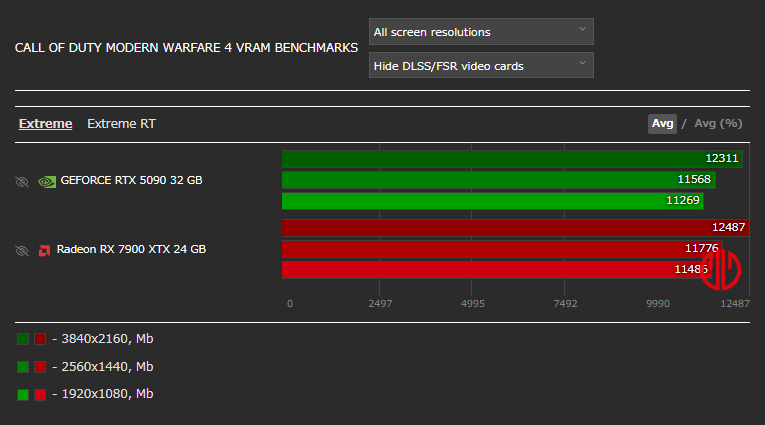Click the Radeon RX 7900 XTX 24 GB label
Viewport: 765px width, 425px height.
[131, 249]
